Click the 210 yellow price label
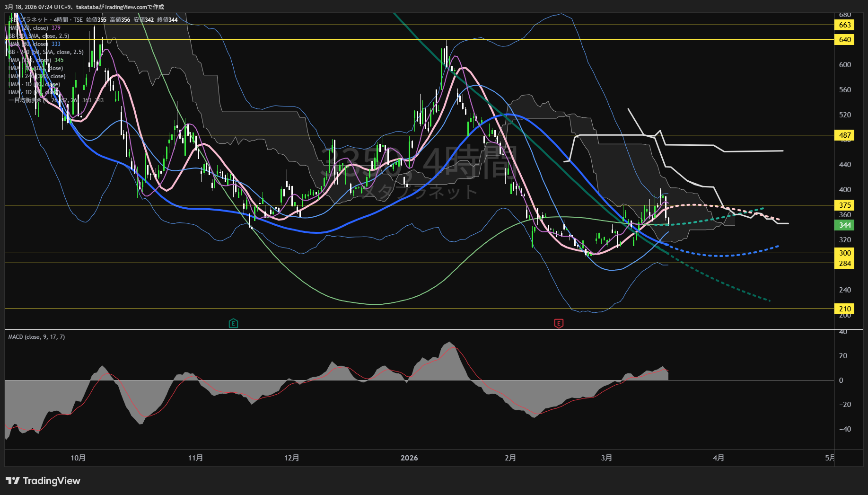The width and height of the screenshot is (868, 495). [x=845, y=309]
